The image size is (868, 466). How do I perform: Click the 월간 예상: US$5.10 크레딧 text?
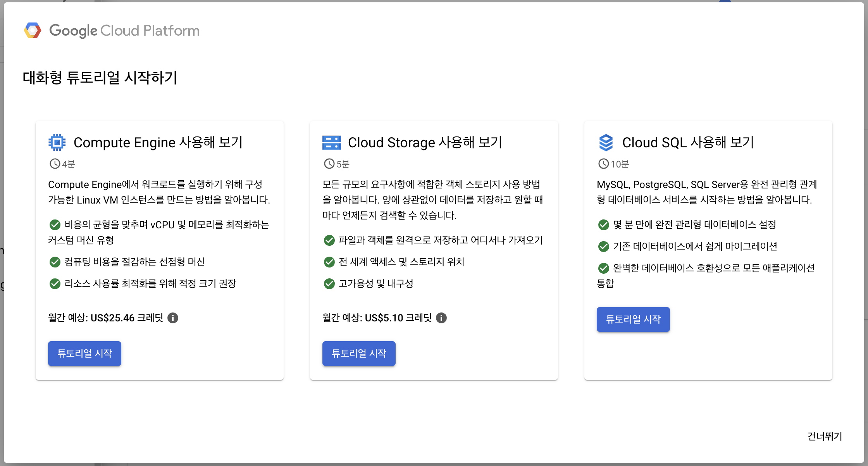pyautogui.click(x=377, y=318)
